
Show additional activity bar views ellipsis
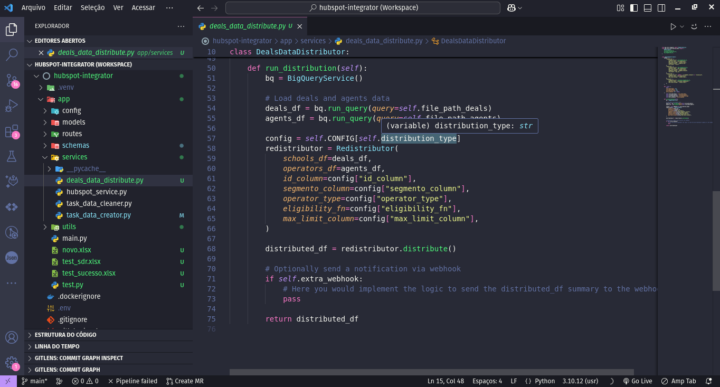(x=11, y=283)
